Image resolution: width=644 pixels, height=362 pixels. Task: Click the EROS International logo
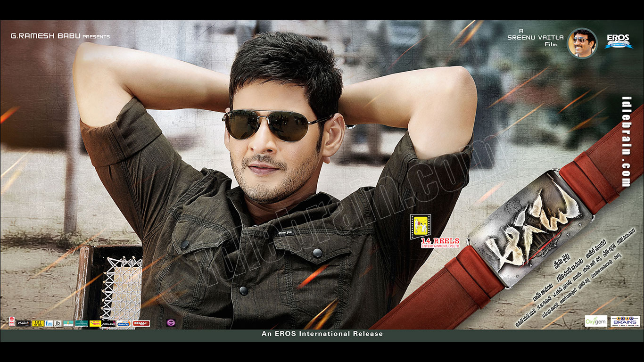pos(619,41)
